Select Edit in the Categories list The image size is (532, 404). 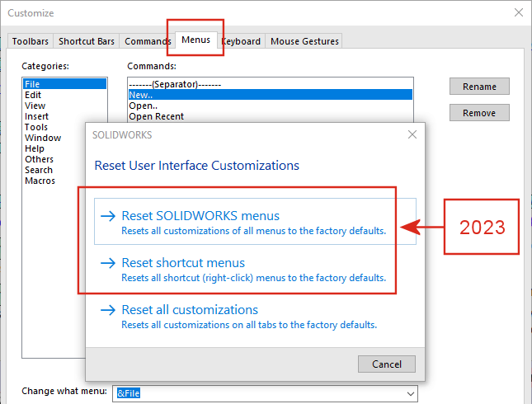(34, 95)
